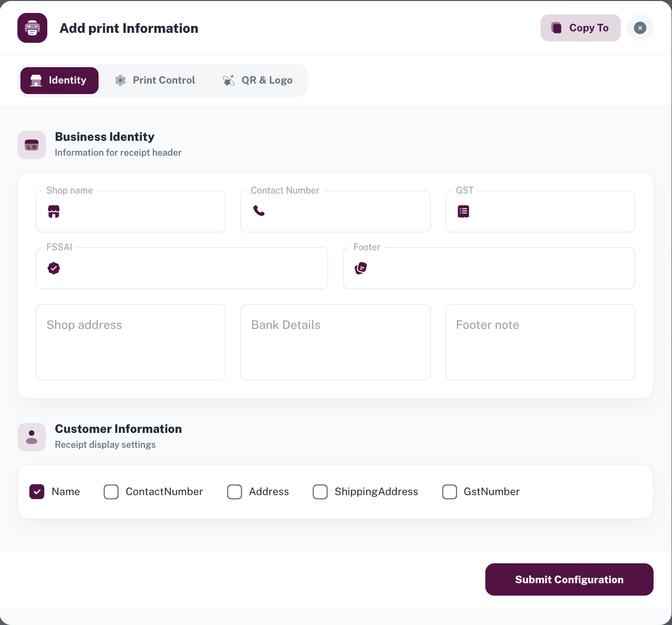The height and width of the screenshot is (625, 672).
Task: Click the gear icon next to Print Control
Action: pyautogui.click(x=120, y=80)
